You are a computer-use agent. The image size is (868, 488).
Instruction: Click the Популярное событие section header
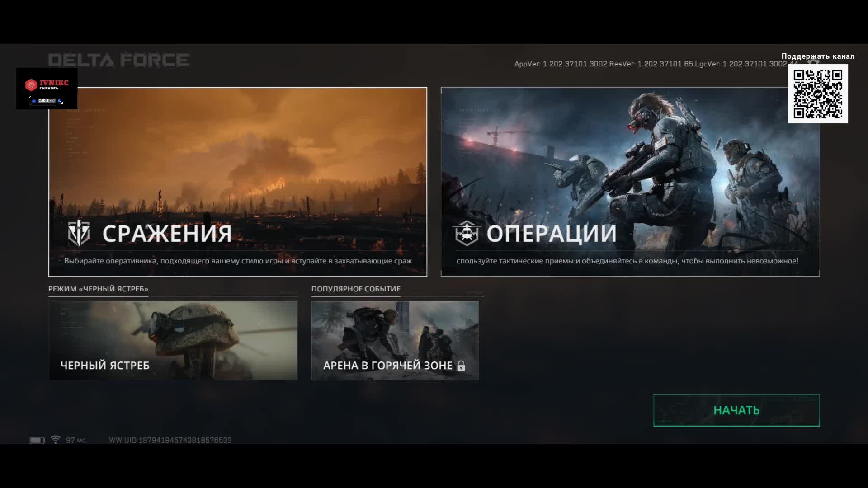[x=356, y=289]
